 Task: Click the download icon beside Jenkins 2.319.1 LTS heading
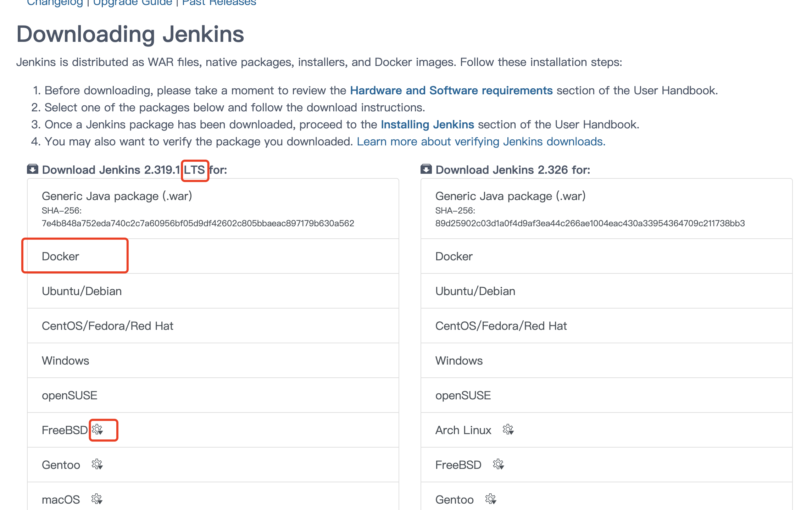click(33, 169)
